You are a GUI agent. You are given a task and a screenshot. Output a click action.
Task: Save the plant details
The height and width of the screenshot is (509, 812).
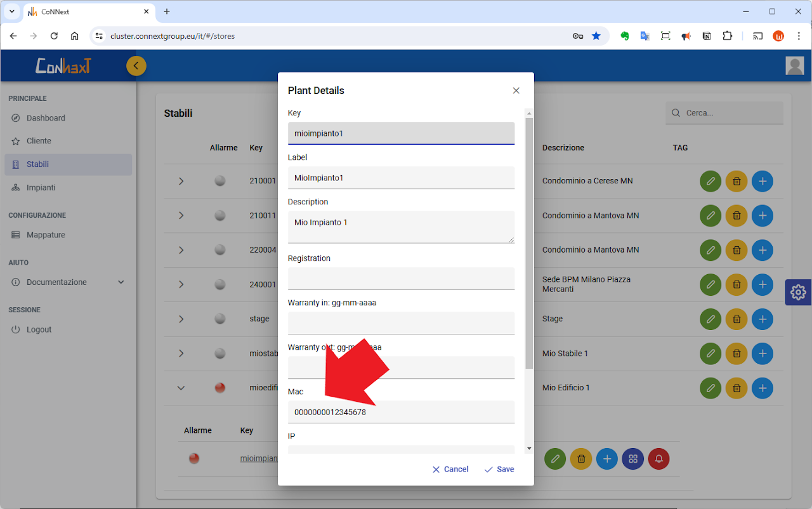click(x=499, y=470)
